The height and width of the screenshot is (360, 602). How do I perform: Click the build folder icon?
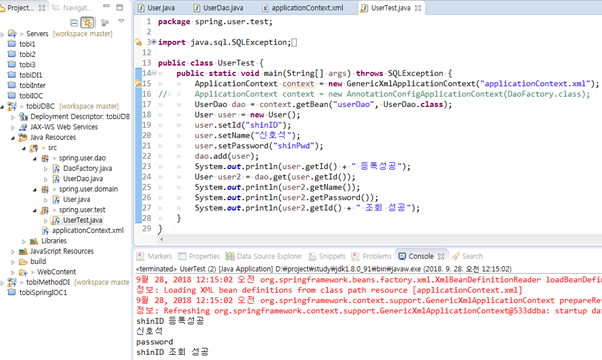(x=23, y=262)
